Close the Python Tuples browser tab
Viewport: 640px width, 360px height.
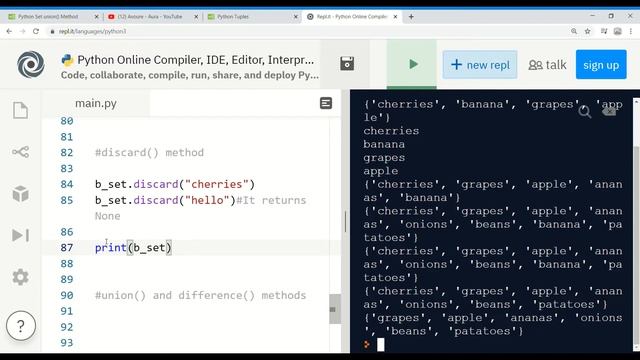(x=296, y=17)
